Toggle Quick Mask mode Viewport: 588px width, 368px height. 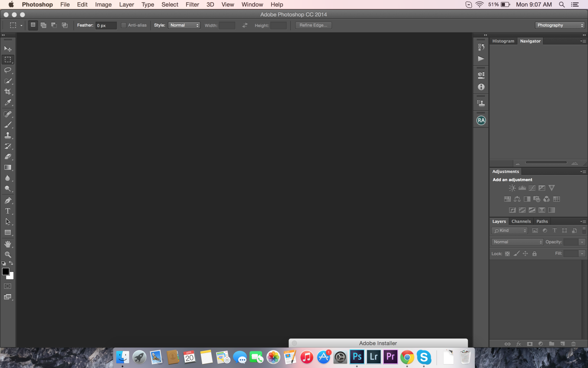click(x=8, y=286)
